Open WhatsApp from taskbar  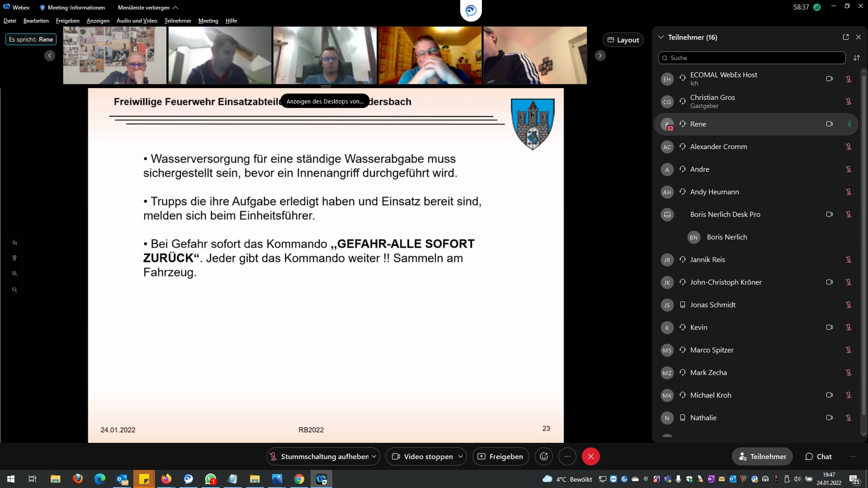click(x=211, y=479)
